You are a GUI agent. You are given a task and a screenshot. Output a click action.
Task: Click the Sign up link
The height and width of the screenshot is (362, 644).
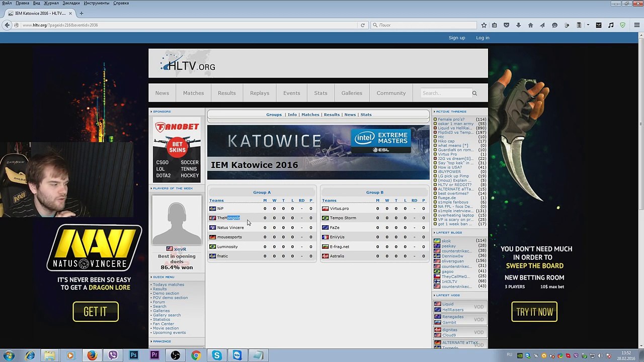[457, 38]
